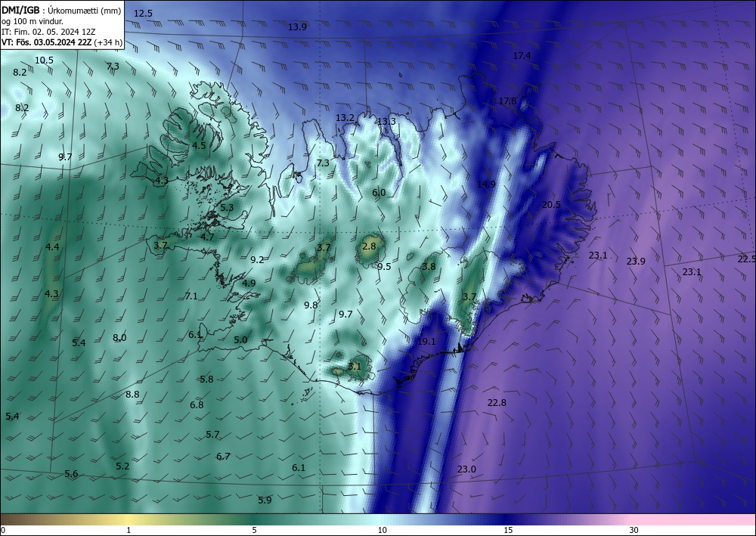Click the 23.0 value on the map

pos(466,469)
